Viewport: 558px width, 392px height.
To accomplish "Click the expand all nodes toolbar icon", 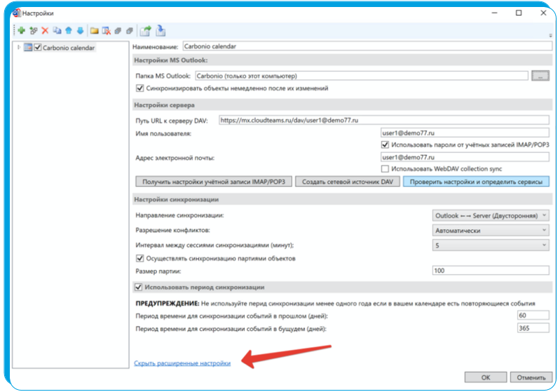I will coord(118,31).
